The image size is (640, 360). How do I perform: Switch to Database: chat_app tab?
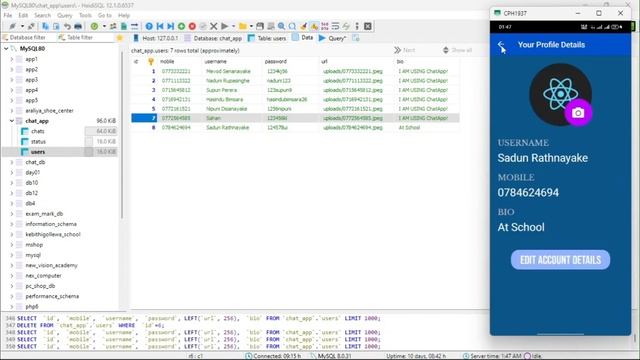pos(213,38)
